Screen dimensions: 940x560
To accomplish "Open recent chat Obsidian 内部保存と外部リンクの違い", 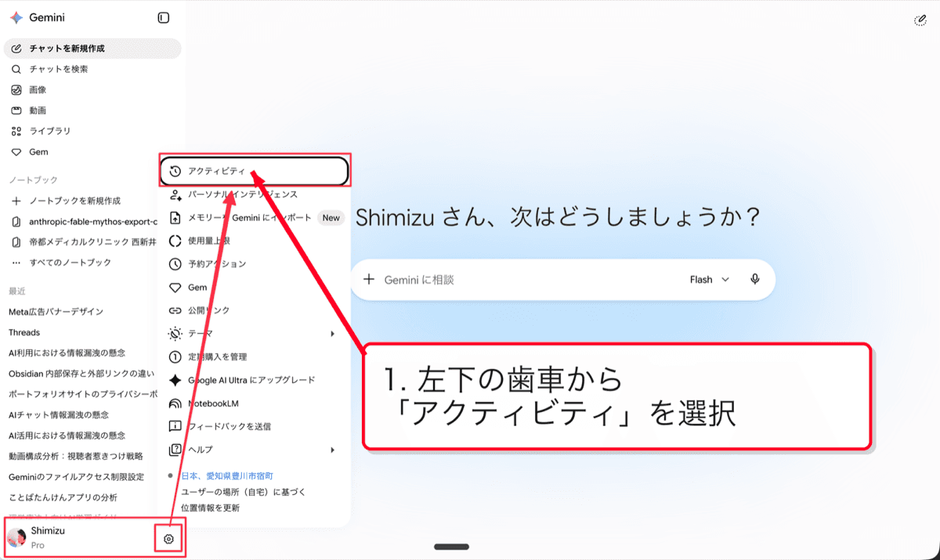I will pyautogui.click(x=82, y=374).
